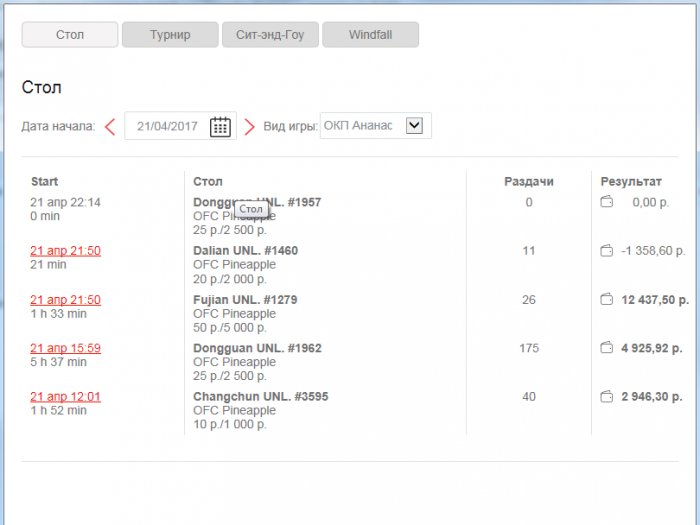700x525 pixels.
Task: Go to previous date with left arrow
Action: (x=110, y=127)
